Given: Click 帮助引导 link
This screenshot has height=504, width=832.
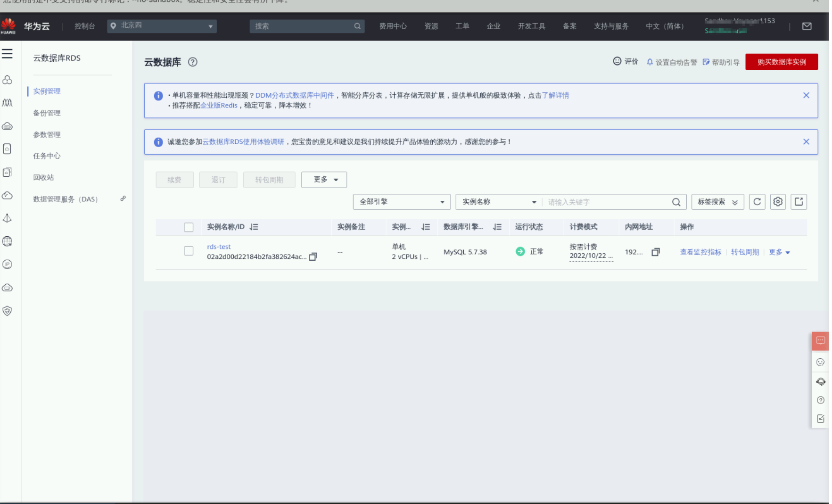Looking at the screenshot, I should tap(721, 62).
